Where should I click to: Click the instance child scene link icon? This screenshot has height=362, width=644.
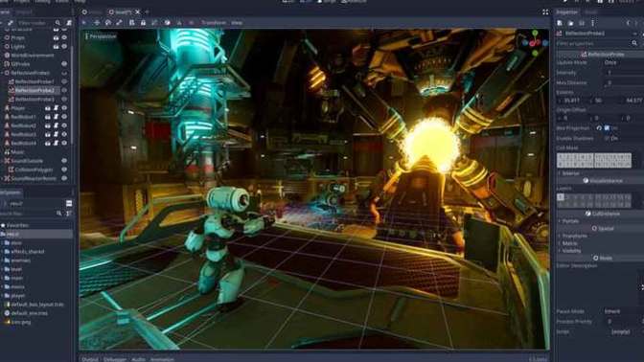[x=11, y=23]
